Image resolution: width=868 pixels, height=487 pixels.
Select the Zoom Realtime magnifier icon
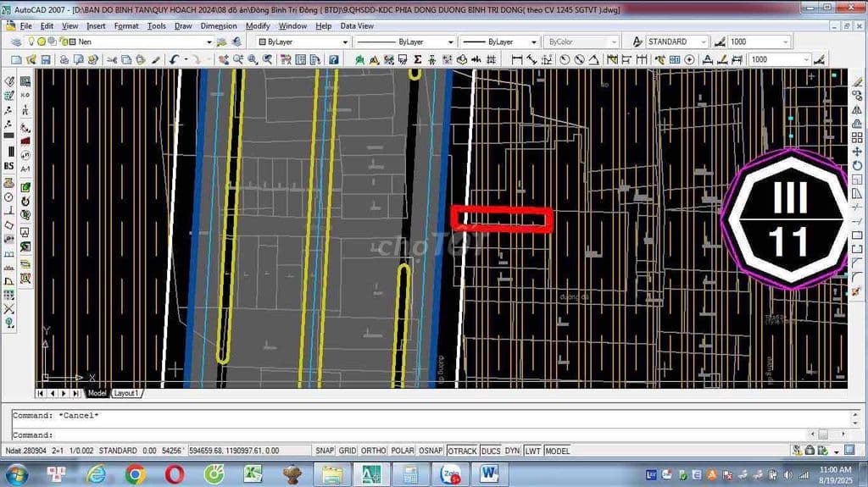coord(238,60)
